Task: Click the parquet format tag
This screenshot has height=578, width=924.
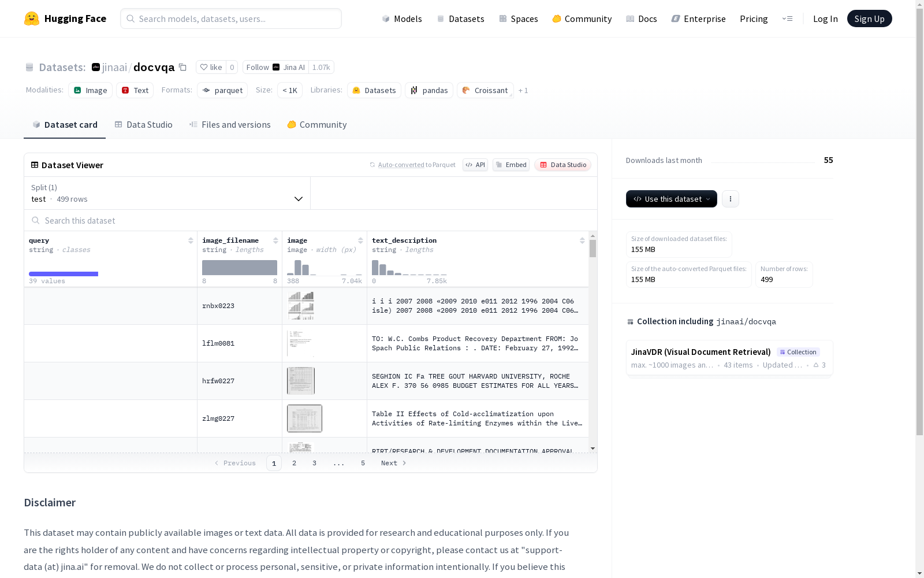Action: pos(222,90)
